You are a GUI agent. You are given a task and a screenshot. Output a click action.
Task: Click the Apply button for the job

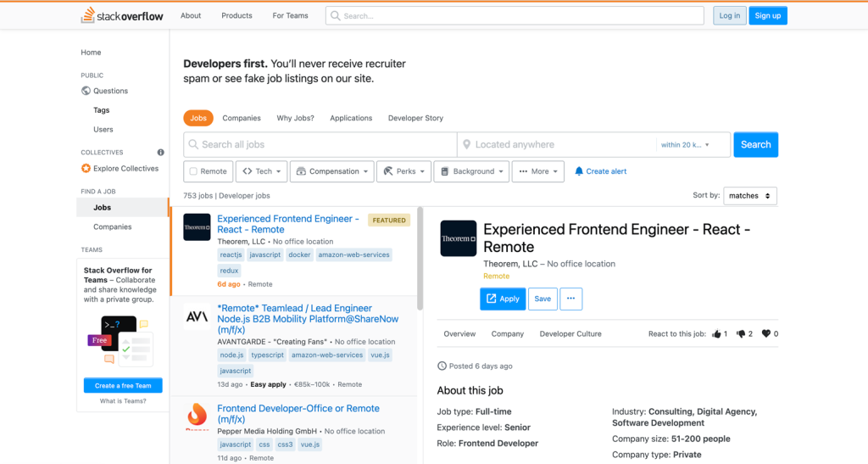click(x=503, y=299)
